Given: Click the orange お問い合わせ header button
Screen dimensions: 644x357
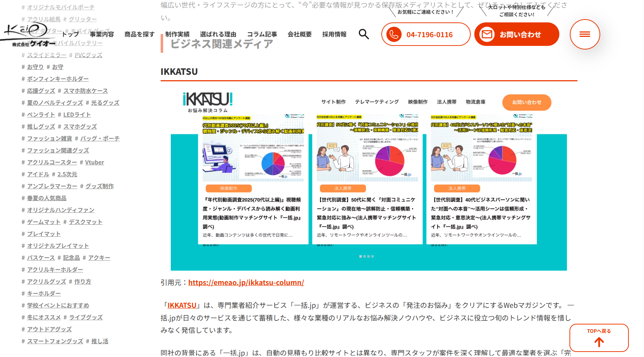Looking at the screenshot, I should click(517, 34).
